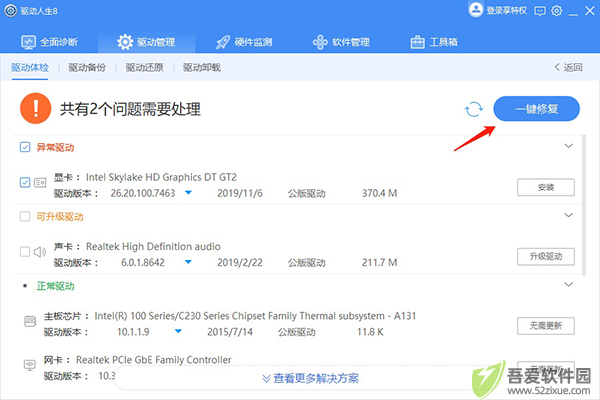The image size is (600, 400).
Task: Click the Intel Skylake HD Graphics DT GT2 name
Action: pos(161,177)
